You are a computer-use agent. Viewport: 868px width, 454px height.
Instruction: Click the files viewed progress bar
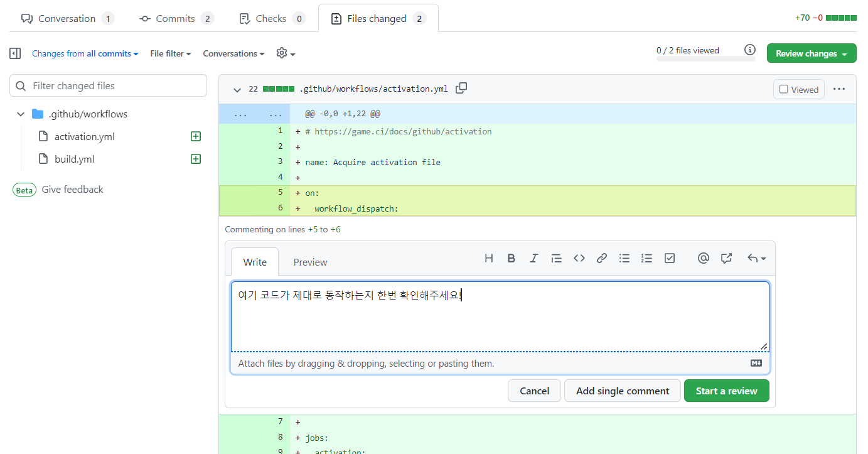point(705,59)
